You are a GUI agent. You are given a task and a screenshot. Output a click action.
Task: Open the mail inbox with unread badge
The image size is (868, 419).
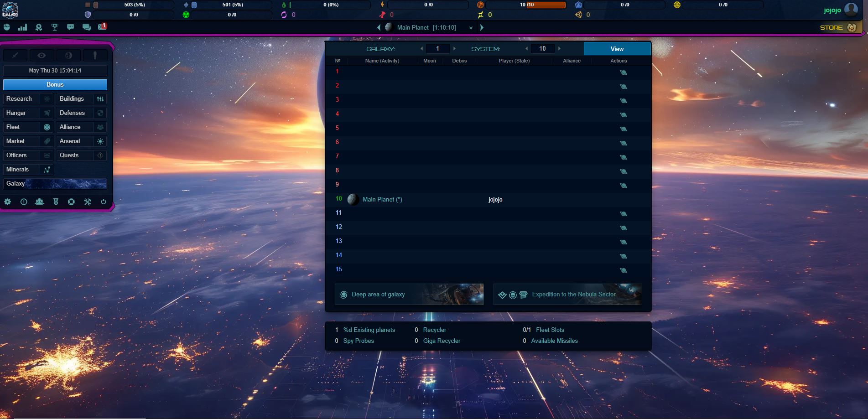pos(102,27)
